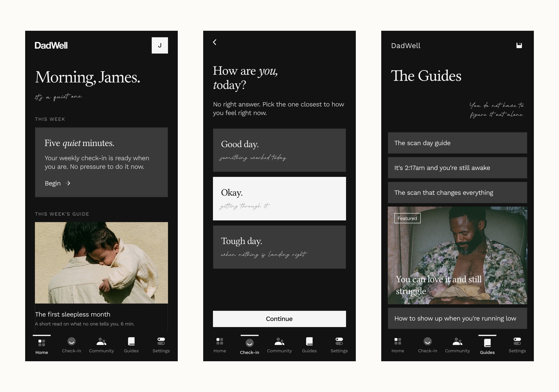Select the 'Tough day.' mood option

pyautogui.click(x=279, y=247)
